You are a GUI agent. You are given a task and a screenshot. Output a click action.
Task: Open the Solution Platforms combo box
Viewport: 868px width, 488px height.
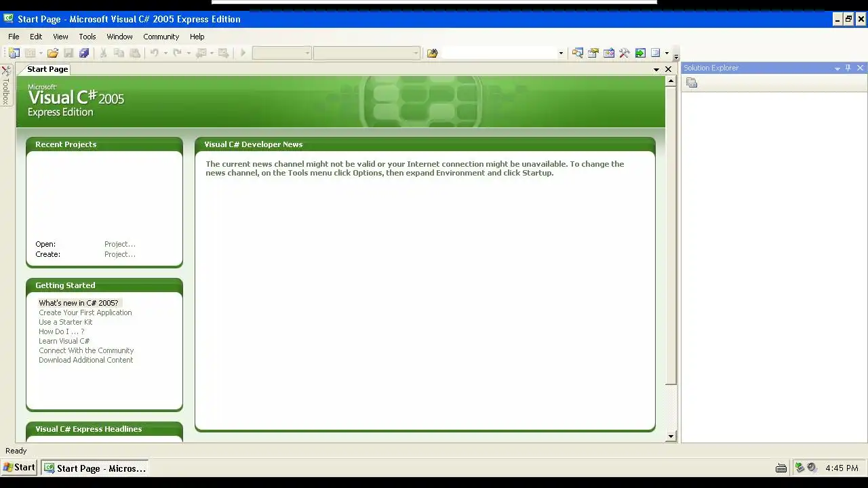click(x=367, y=53)
